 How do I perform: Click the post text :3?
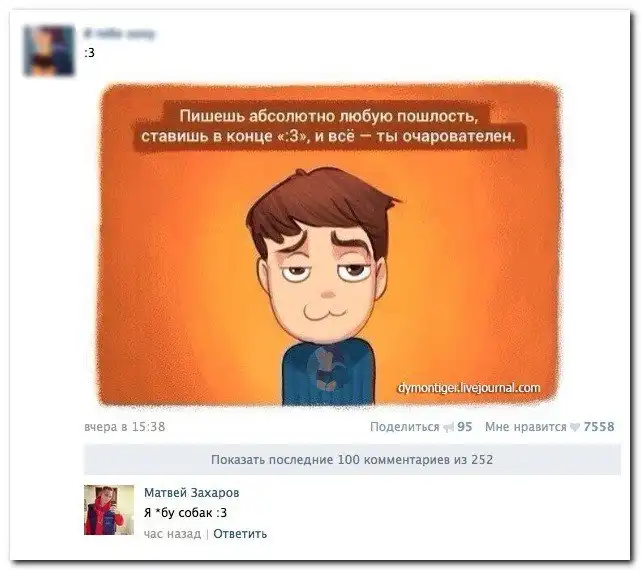tap(89, 53)
